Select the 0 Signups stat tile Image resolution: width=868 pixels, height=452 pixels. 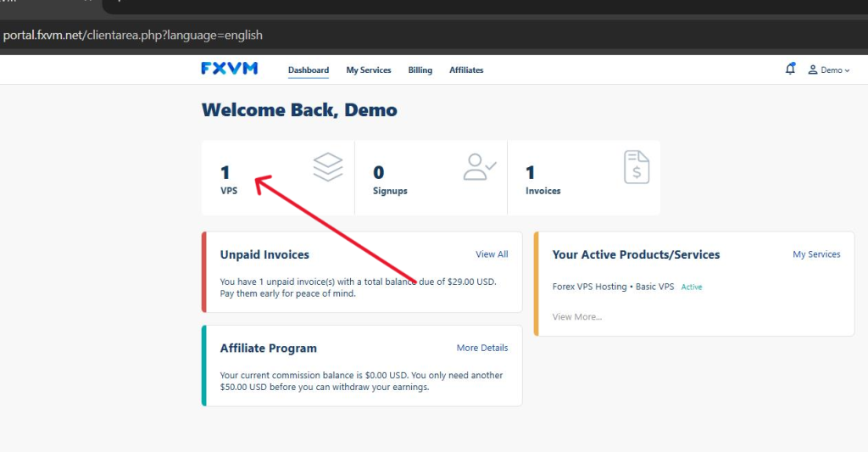pos(430,178)
